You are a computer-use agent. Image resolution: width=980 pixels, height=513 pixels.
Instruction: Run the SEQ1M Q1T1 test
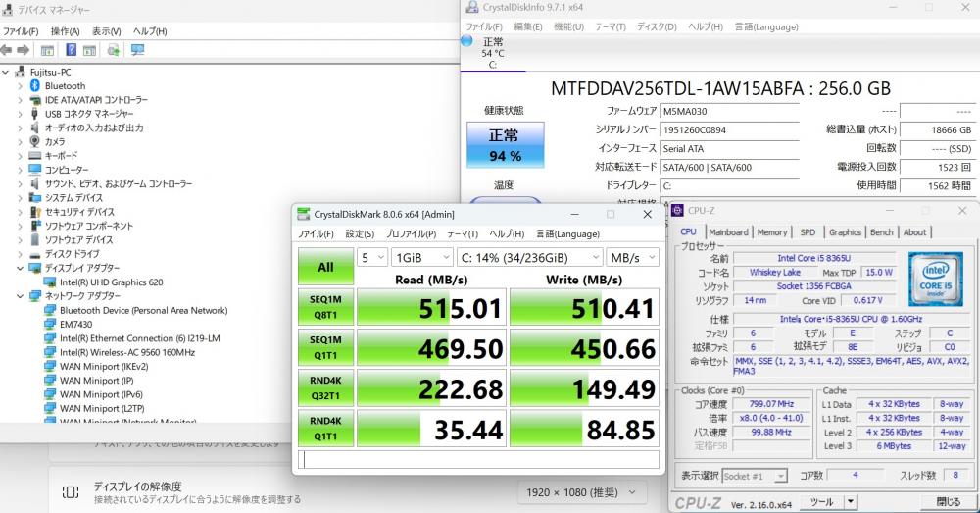(x=325, y=348)
